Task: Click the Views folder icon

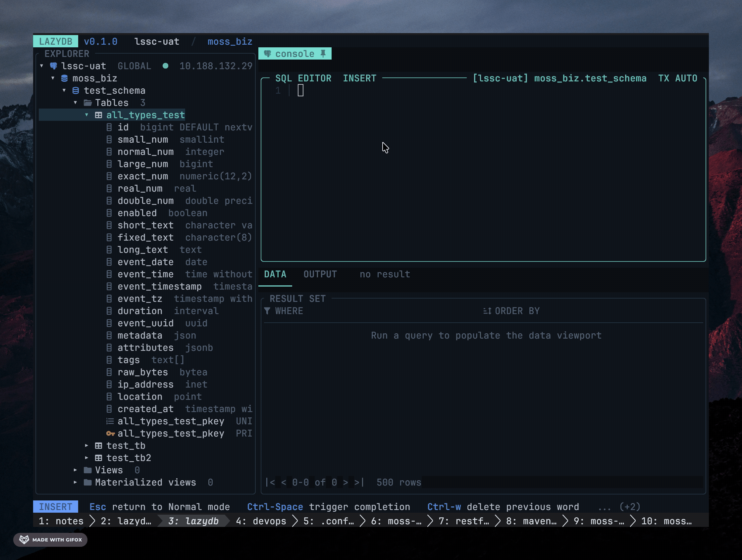Action: 87,470
